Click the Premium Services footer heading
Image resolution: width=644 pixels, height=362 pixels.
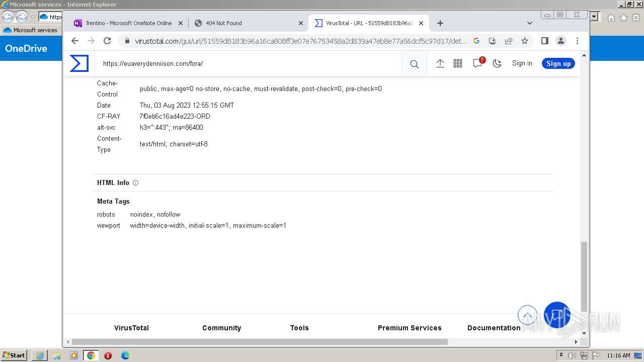pyautogui.click(x=410, y=328)
